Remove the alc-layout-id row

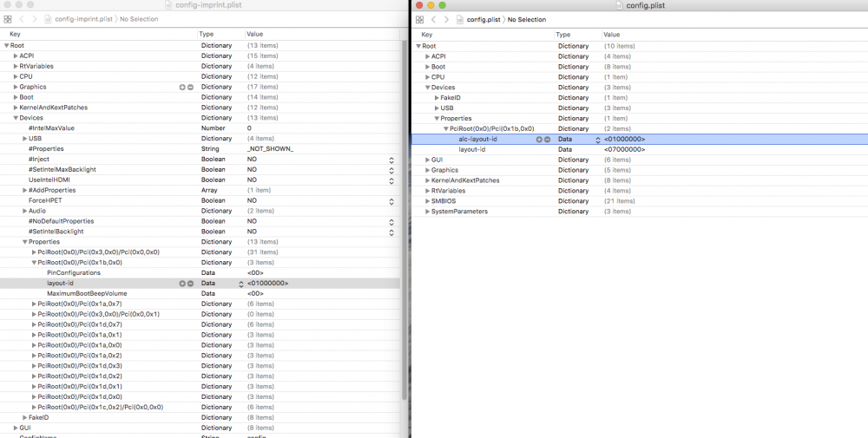tap(547, 140)
